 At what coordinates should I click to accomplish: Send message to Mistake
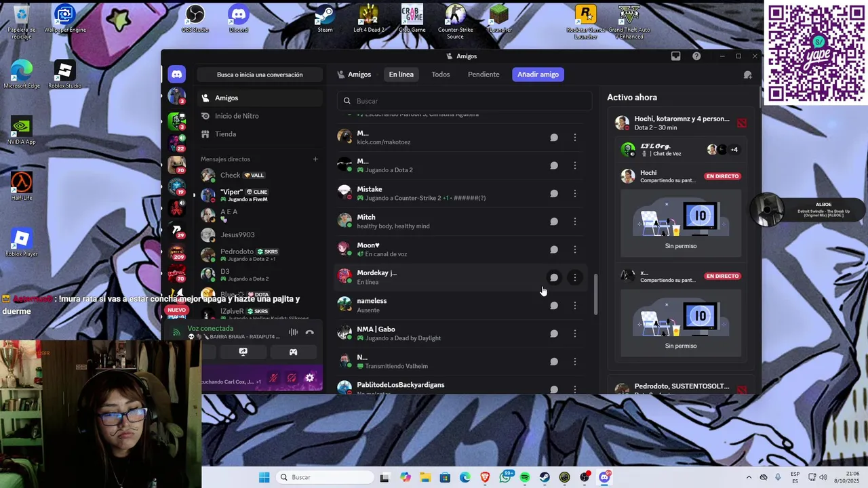(x=554, y=194)
